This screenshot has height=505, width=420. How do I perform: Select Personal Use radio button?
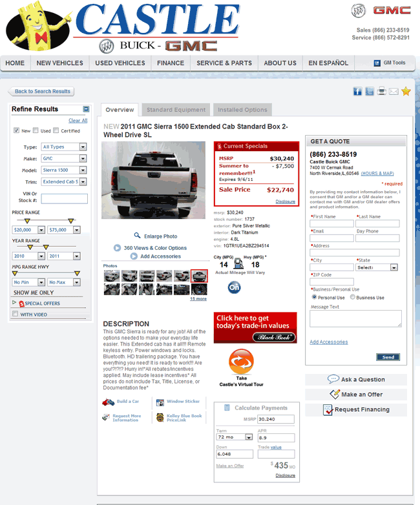314,297
